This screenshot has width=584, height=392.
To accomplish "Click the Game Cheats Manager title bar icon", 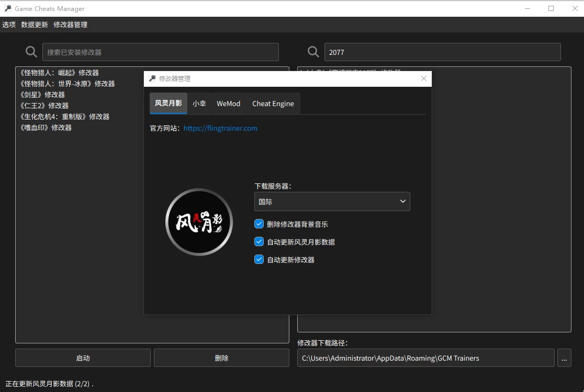I will pos(7,8).
